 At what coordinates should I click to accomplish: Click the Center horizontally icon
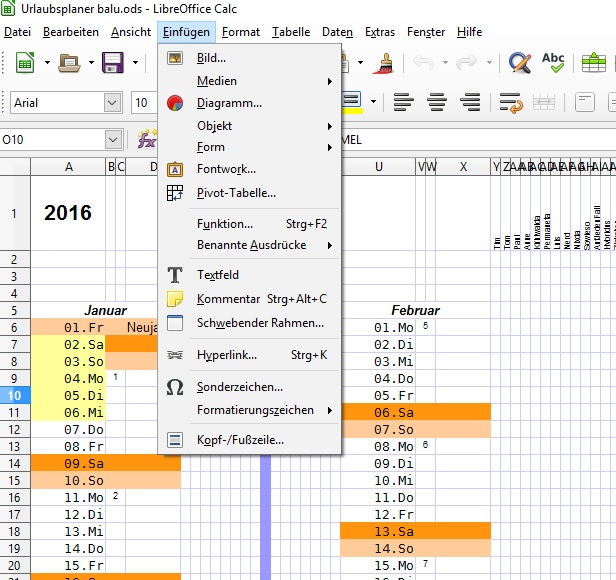pos(437,103)
